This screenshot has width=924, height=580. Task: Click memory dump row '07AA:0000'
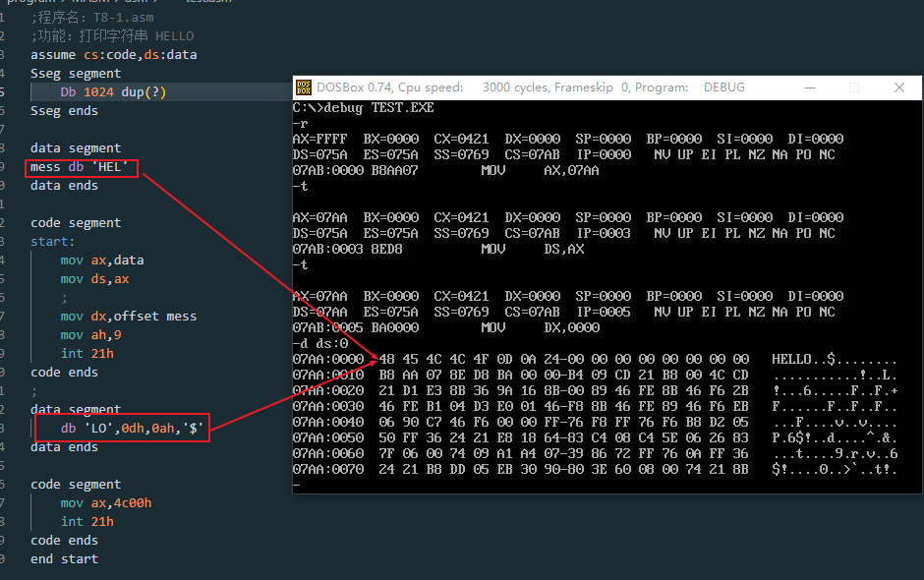coord(595,359)
